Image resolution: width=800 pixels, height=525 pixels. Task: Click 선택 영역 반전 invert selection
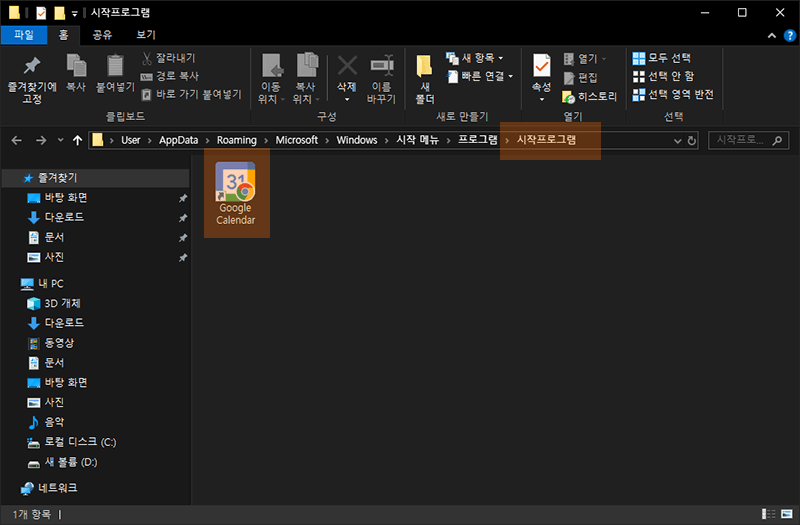click(673, 94)
